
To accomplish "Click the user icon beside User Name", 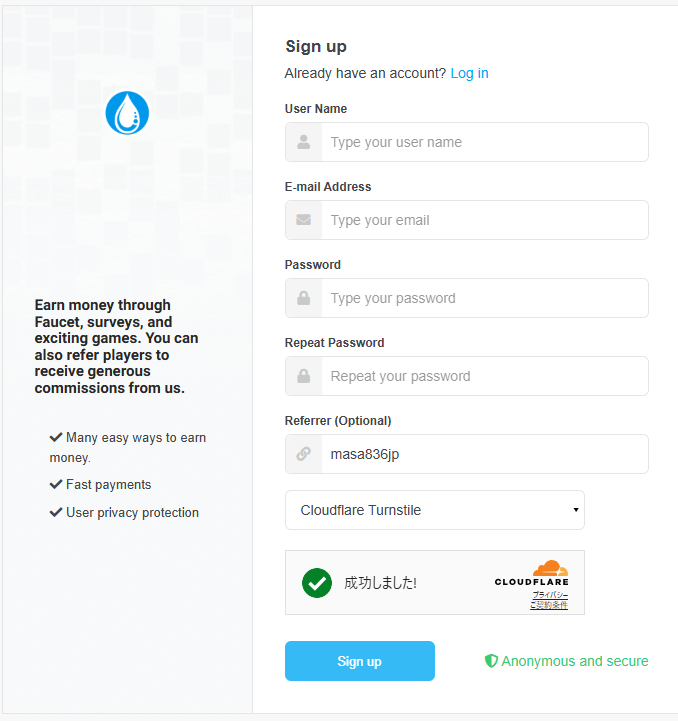I will [x=303, y=142].
